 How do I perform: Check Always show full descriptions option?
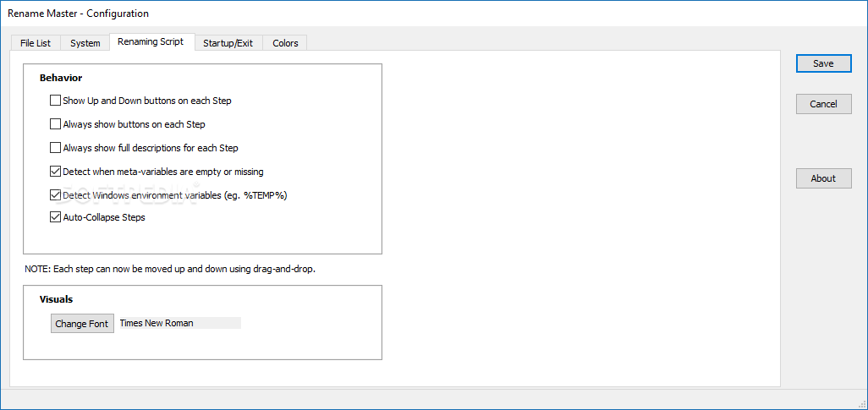(55, 148)
